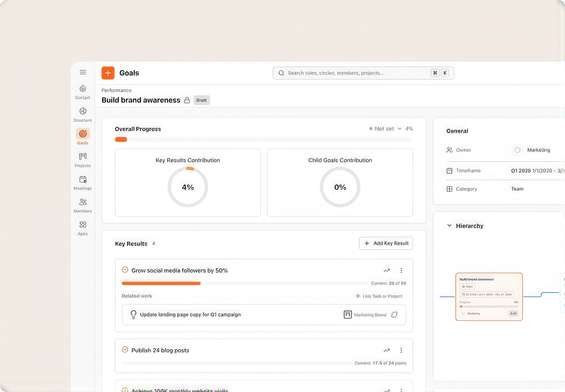565x392 pixels.
Task: Open the hamburger menu in the sidebar
Action: 83,72
